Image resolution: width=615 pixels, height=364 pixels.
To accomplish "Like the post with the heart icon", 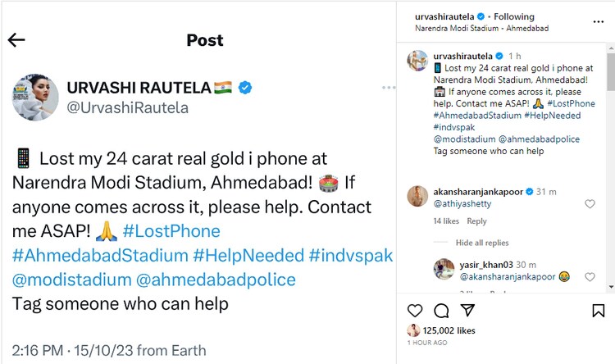I will pos(416,311).
